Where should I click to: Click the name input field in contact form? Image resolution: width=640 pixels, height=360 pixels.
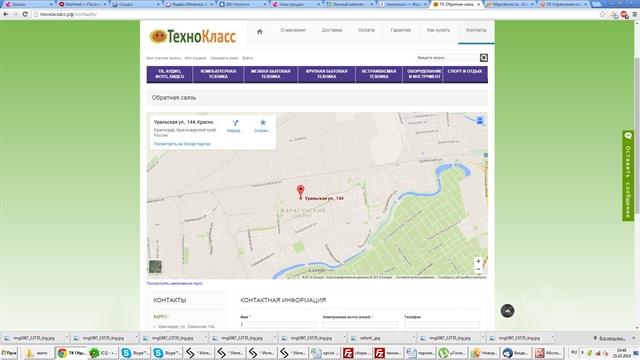pyautogui.click(x=278, y=325)
